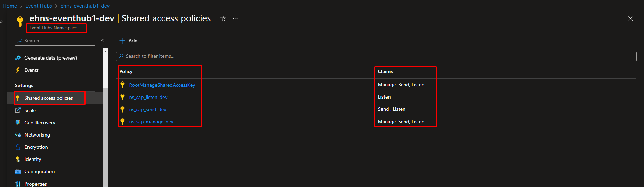Open the more options ellipsis menu
The height and width of the screenshot is (187, 644).
[x=235, y=19]
